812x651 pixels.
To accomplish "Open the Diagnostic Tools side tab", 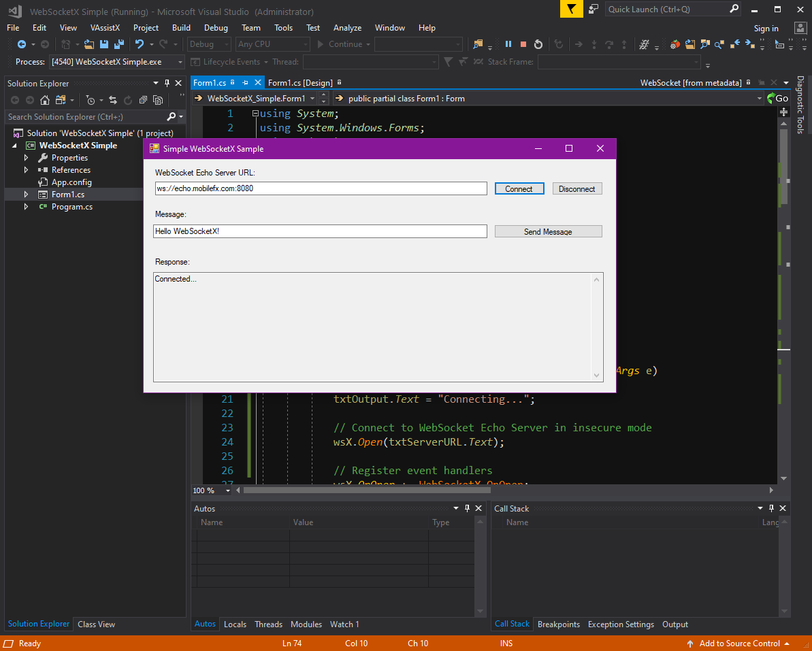I will [x=800, y=105].
